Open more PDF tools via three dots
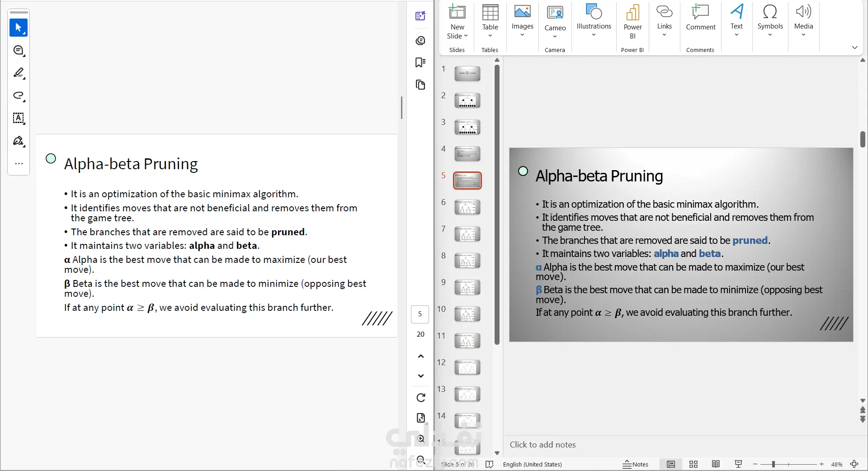This screenshot has width=868, height=471. pyautogui.click(x=19, y=163)
